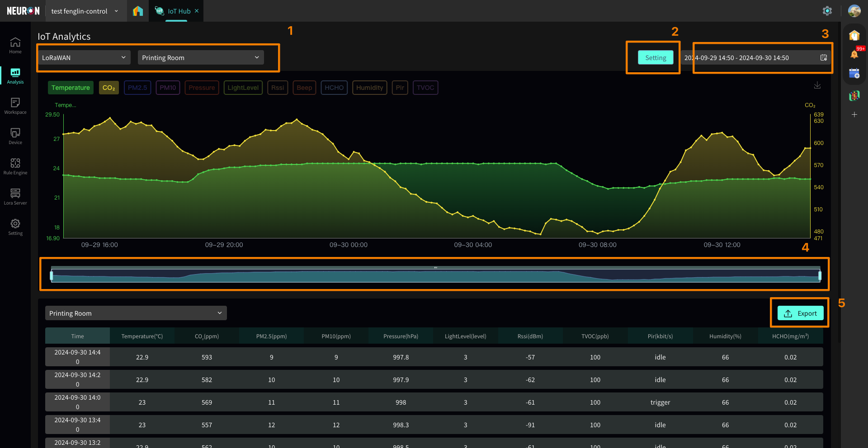Click the center of the range slider track
The height and width of the screenshot is (448, 868).
[x=435, y=275]
